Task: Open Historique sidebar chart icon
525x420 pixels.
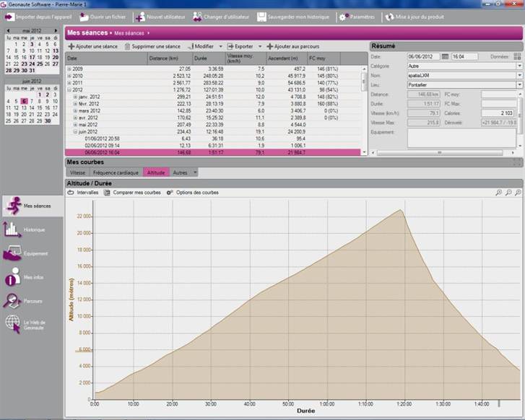Action: [12, 229]
